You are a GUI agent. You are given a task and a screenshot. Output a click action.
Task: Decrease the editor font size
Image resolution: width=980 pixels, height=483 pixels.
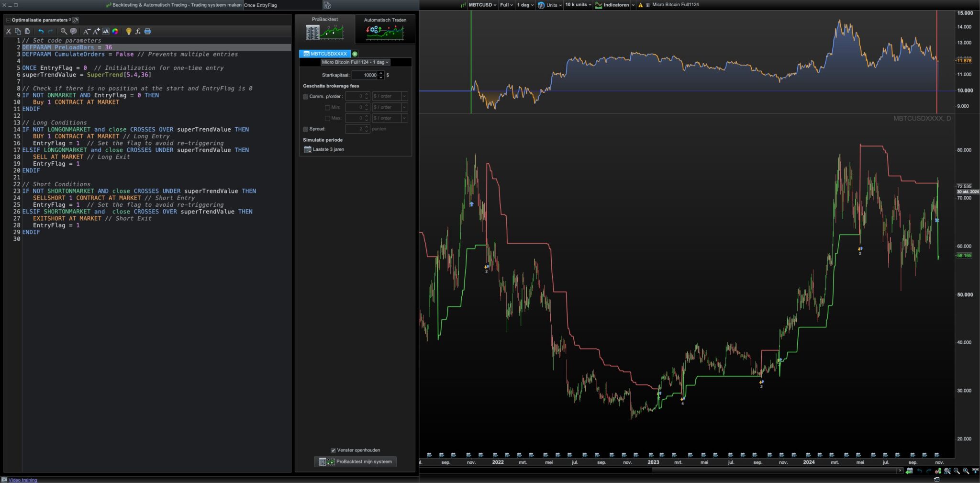[87, 31]
